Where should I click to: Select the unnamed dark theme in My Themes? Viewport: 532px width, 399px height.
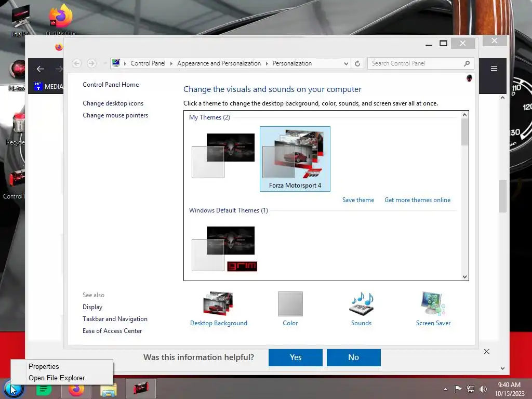(223, 156)
